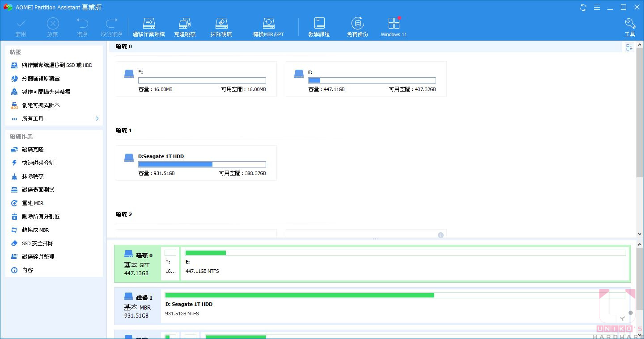Run 磁碟表面測試 surface test
Viewport: 644px width, 339px height.
point(54,190)
